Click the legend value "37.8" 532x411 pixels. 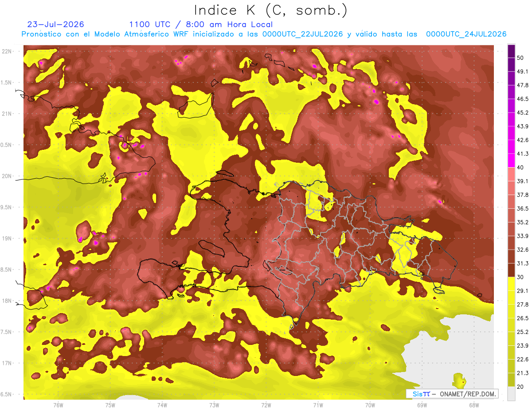(x=522, y=195)
